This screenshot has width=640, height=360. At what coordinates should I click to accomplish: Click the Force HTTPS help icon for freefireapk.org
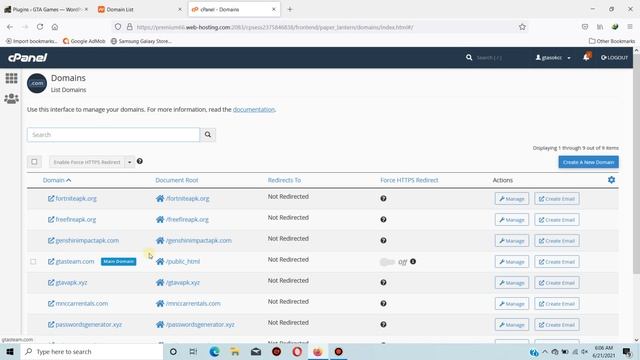pos(383,219)
